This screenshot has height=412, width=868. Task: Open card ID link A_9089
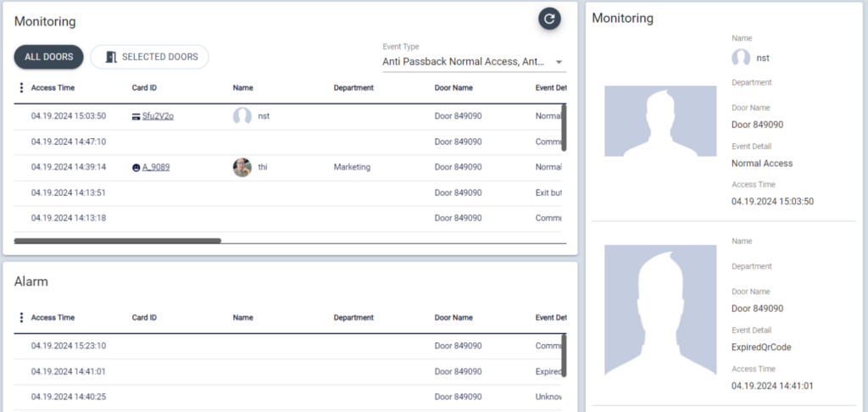156,168
